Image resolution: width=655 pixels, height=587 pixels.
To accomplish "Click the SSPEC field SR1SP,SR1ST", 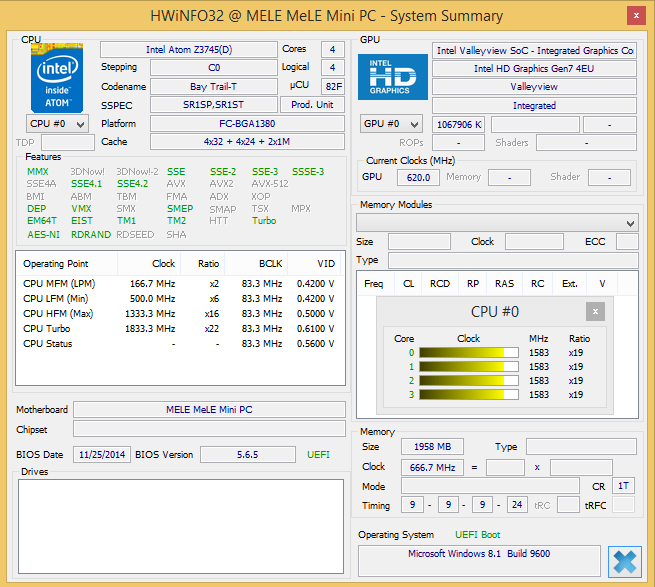I will pyautogui.click(x=214, y=104).
